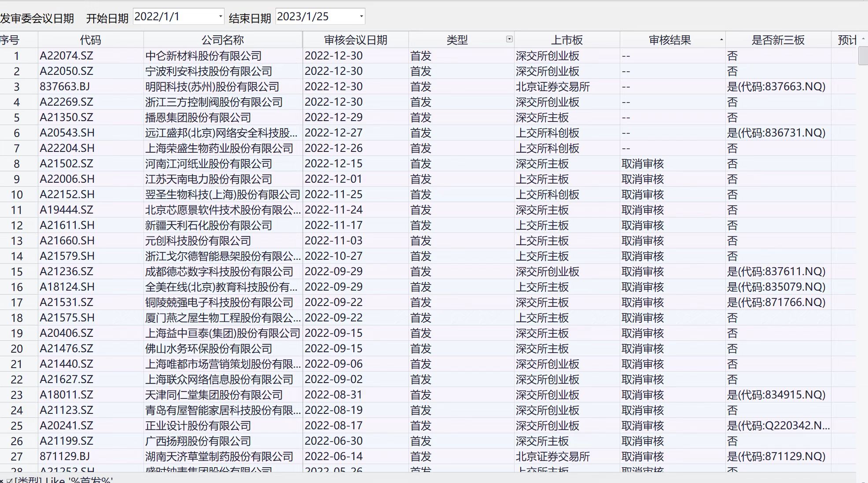Click 湖南天济草堂制药股份有限公司 row
This screenshot has height=483, width=868.
point(219,457)
